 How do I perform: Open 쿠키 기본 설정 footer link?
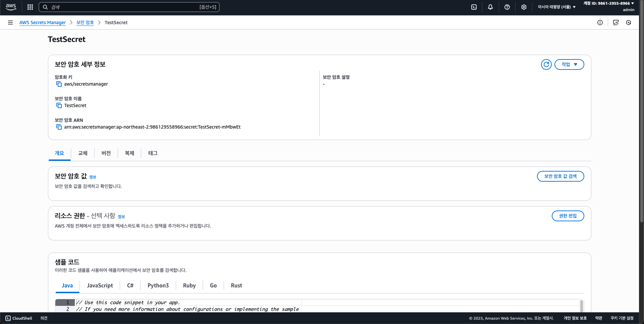pos(622,318)
